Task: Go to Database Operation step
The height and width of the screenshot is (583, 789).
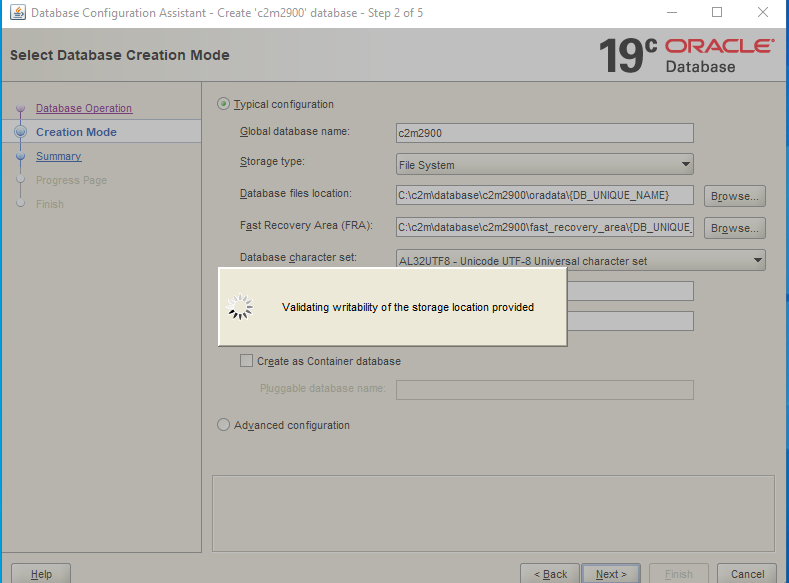Action: click(x=84, y=108)
